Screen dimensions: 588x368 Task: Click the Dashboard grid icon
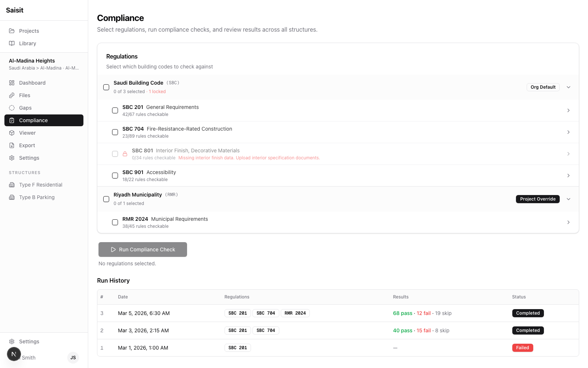pos(12,83)
